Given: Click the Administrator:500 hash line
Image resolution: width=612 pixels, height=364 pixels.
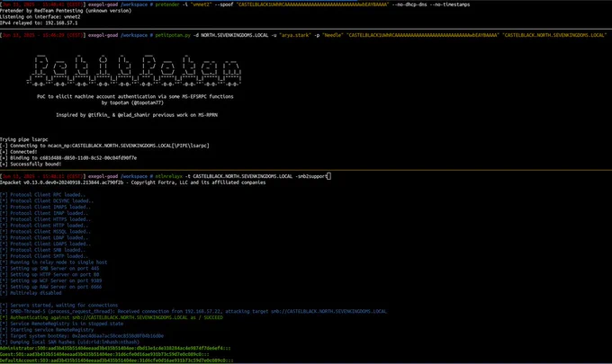Looking at the screenshot, I should pyautogui.click(x=115, y=348).
